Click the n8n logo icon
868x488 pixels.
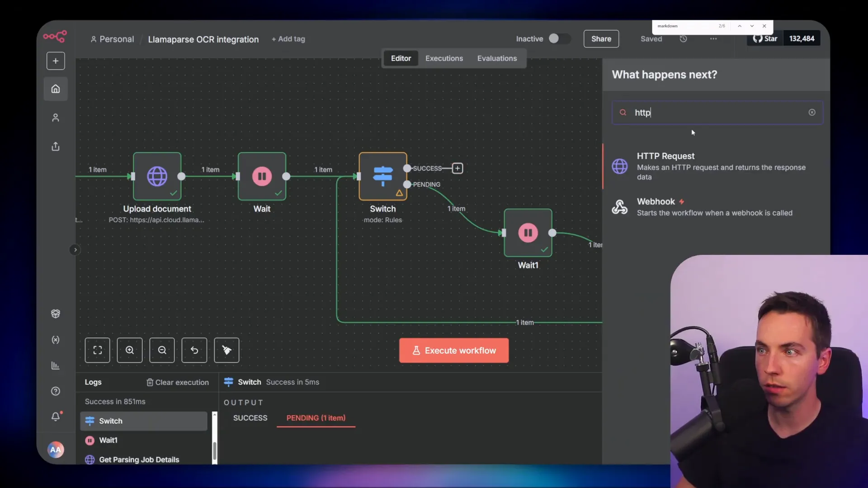pyautogui.click(x=55, y=36)
